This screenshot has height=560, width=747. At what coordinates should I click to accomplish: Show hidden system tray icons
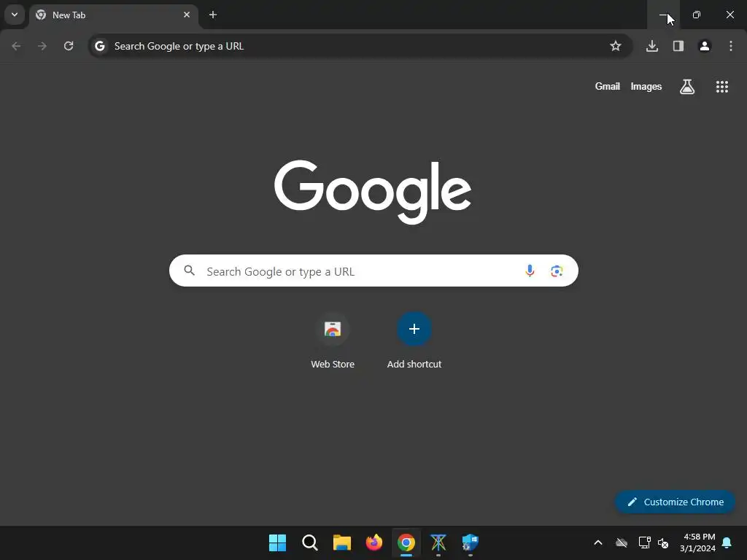tap(598, 542)
